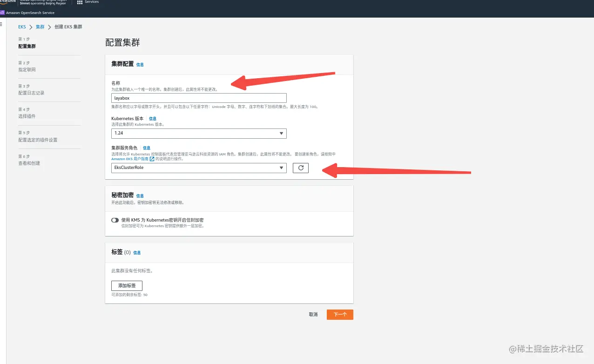Viewport: 594px width, 364px height.
Task: Go to EKS breadcrumb link
Action: click(x=22, y=27)
